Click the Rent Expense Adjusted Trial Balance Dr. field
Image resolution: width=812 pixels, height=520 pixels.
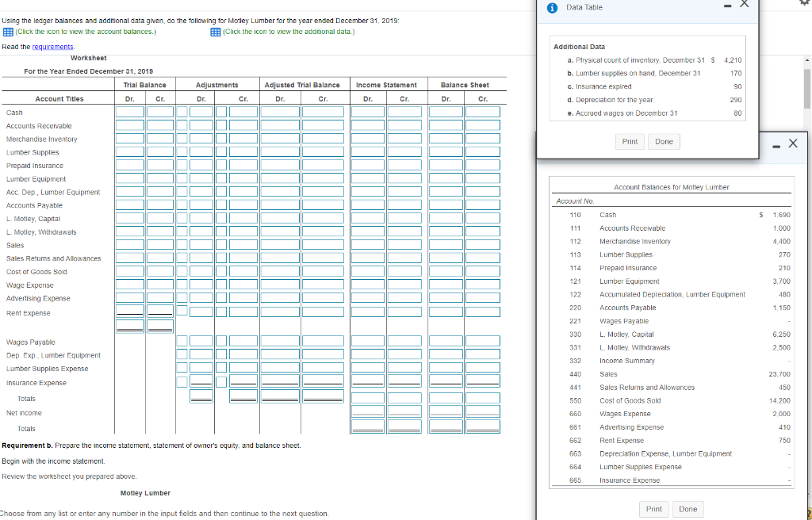point(279,313)
